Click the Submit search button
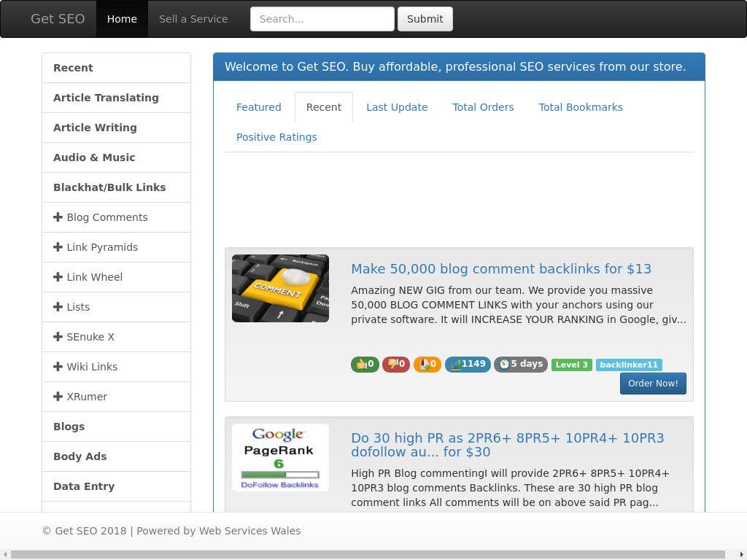Viewport: 747px width, 560px height. pyautogui.click(x=425, y=19)
